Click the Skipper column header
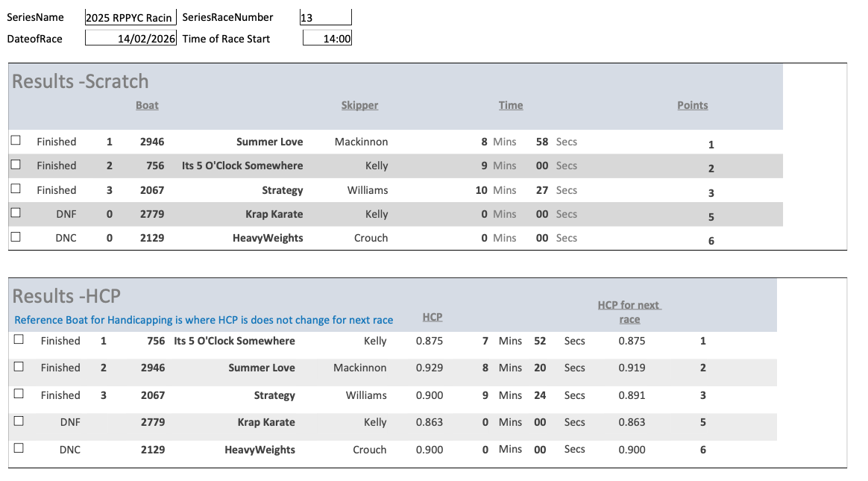The width and height of the screenshot is (868, 481). point(359,105)
